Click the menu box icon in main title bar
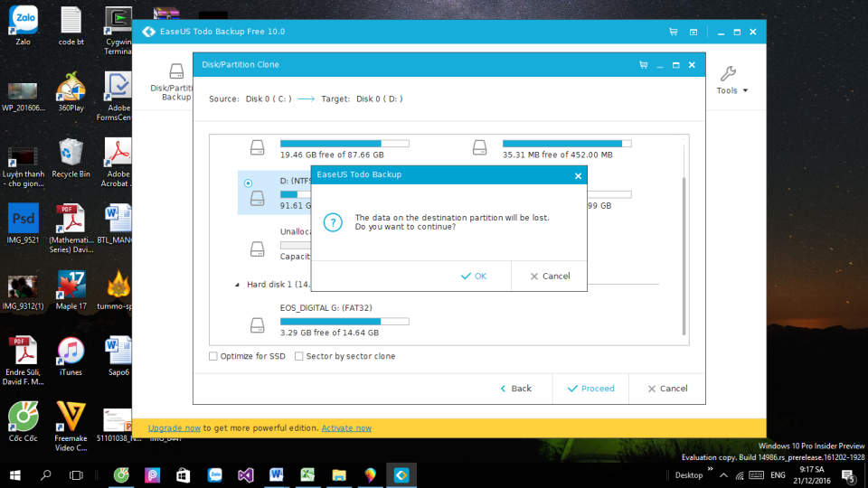 [x=693, y=33]
